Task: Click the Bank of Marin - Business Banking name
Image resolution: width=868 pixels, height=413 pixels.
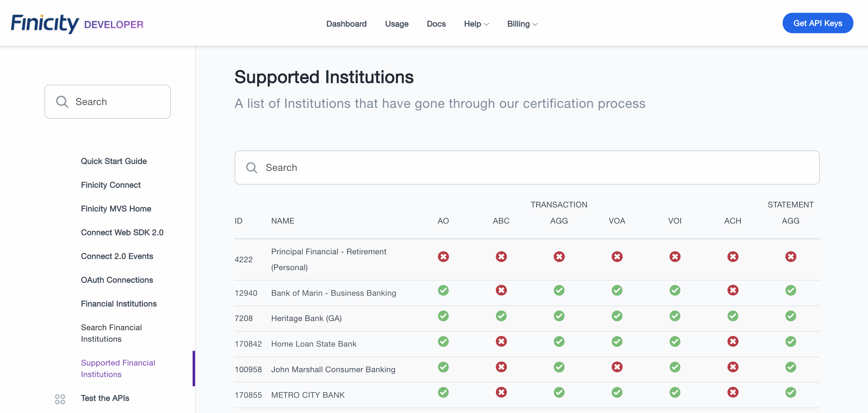Action: pyautogui.click(x=334, y=293)
